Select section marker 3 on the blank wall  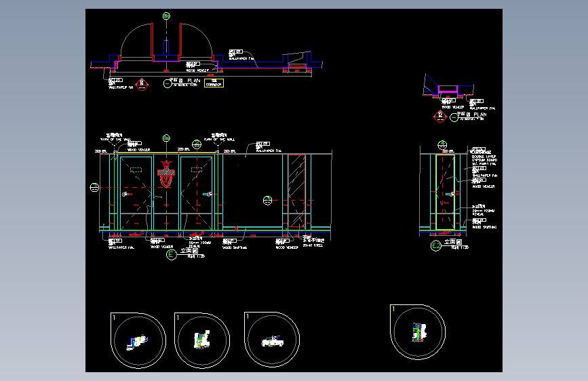267,201
